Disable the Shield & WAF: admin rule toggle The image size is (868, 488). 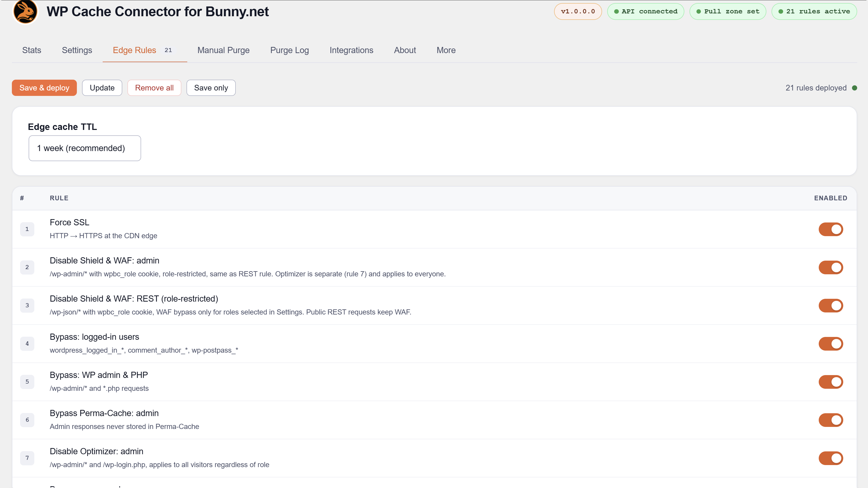point(831,267)
